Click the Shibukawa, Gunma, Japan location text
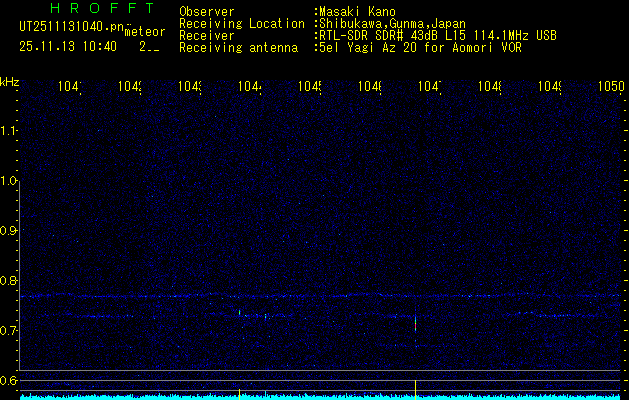The height and width of the screenshot is (400, 629). pos(392,23)
